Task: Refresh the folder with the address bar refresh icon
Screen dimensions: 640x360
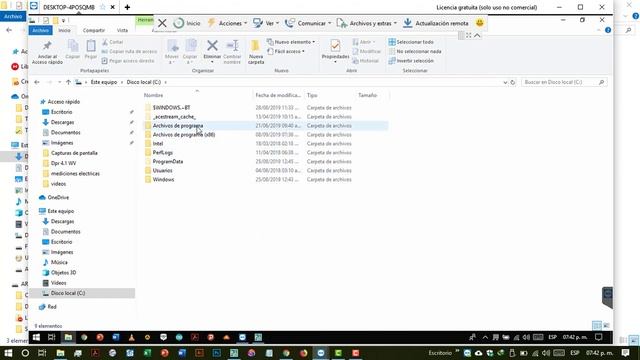Action: tap(513, 82)
